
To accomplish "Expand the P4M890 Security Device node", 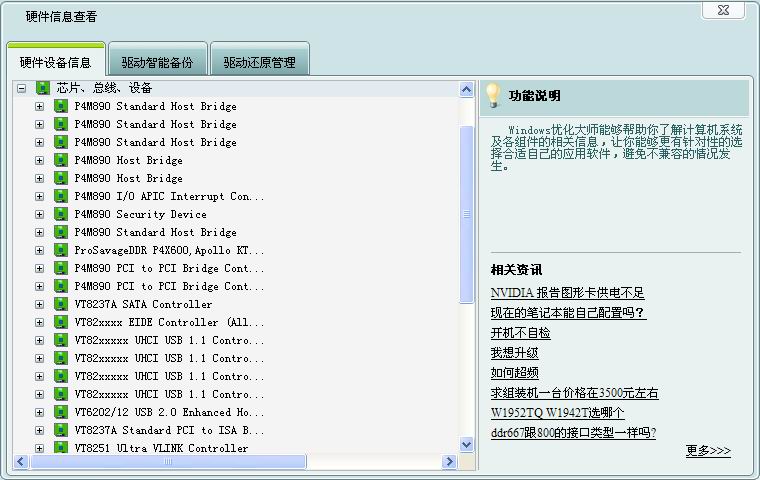I will point(40,214).
